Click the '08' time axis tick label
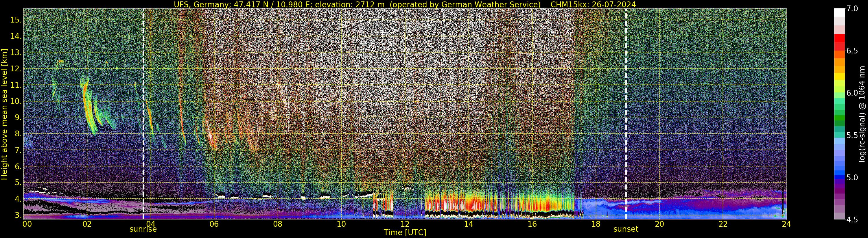 [x=278, y=224]
